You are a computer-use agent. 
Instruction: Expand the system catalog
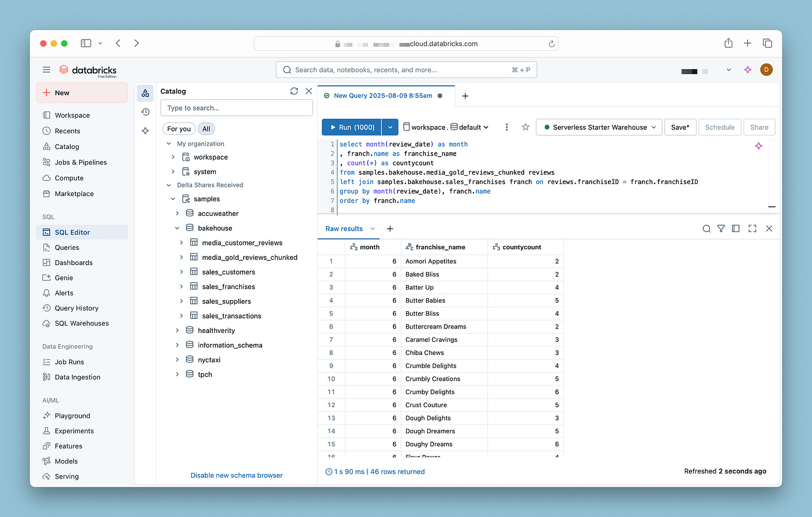coord(173,172)
